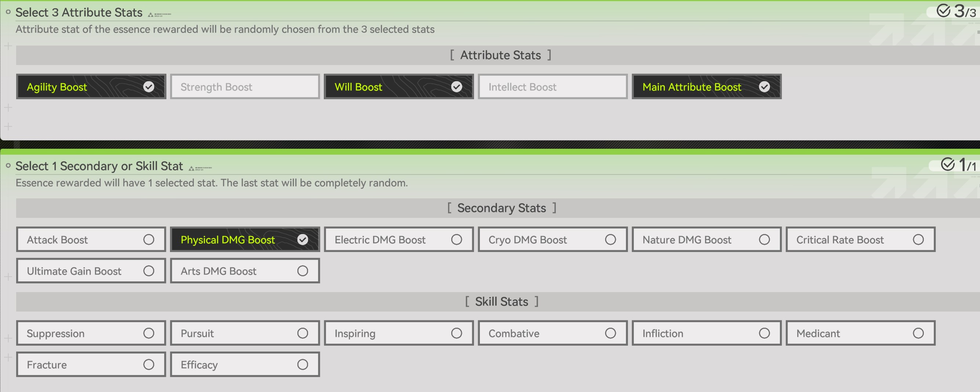
Task: Click the "Select 1 Secondary or Skill Stat" heading
Action: click(99, 166)
